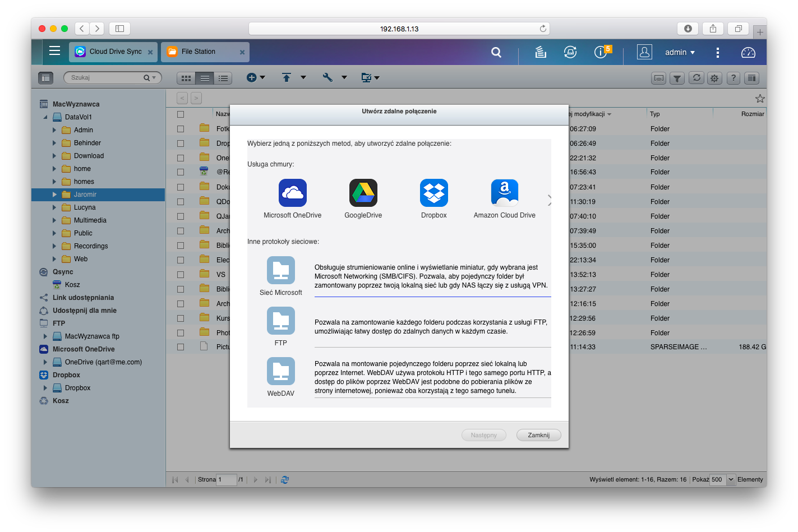Open File Station help question mark
This screenshot has height=532, width=798.
(734, 78)
